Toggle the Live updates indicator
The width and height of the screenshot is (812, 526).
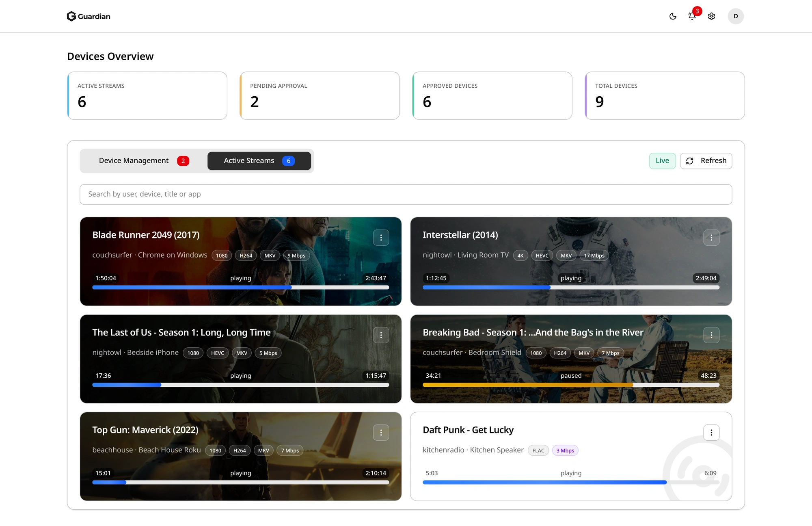pyautogui.click(x=662, y=161)
